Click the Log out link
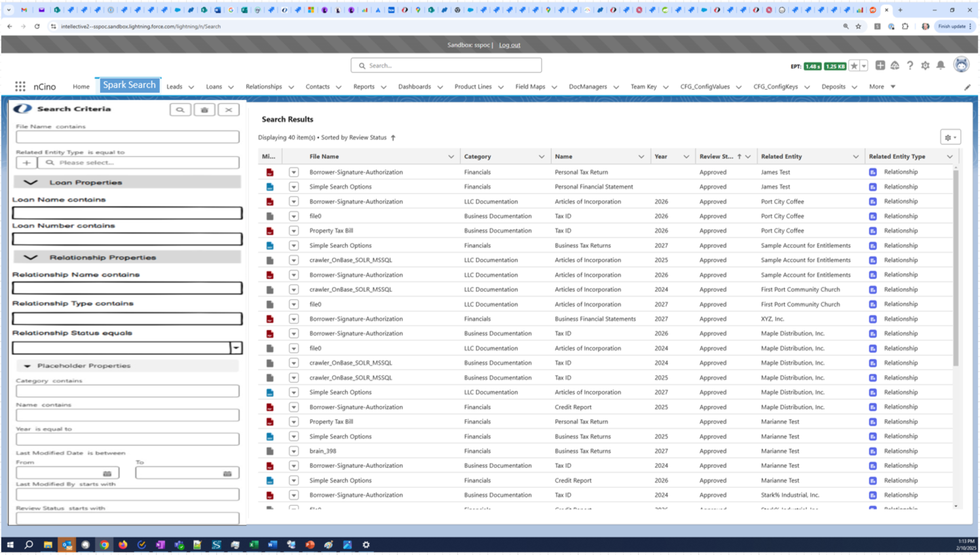The height and width of the screenshot is (555, 980). click(x=509, y=45)
